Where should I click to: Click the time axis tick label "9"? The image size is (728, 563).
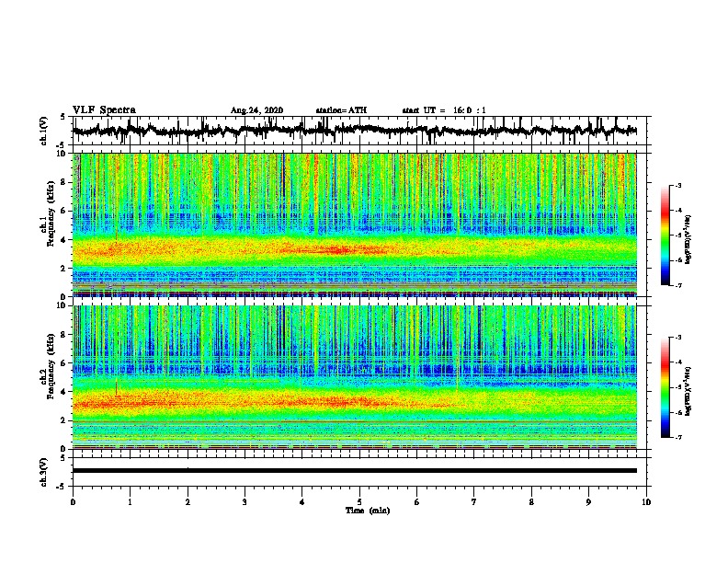pos(588,502)
